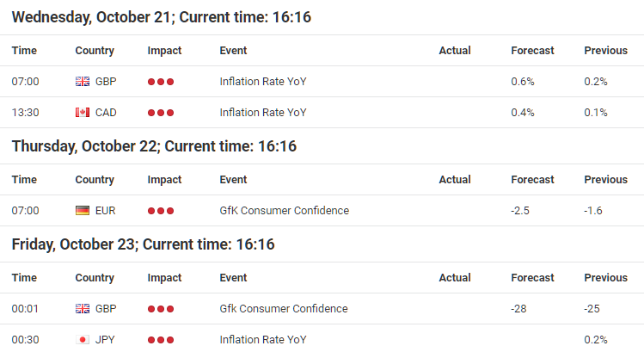Viewport: 644px width, 352px height.
Task: Open GBP Inflation Rate YoY event
Action: click(x=263, y=82)
